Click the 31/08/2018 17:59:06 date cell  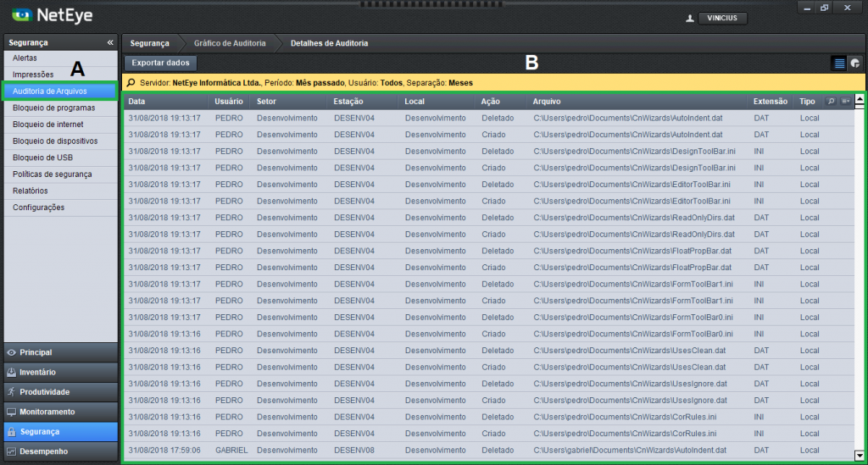pos(164,450)
